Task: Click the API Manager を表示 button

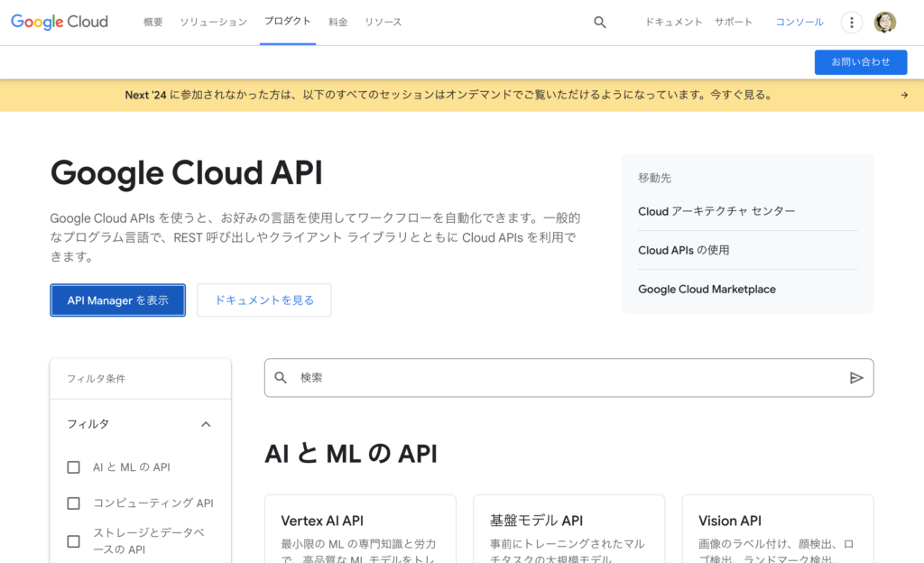Action: [118, 300]
